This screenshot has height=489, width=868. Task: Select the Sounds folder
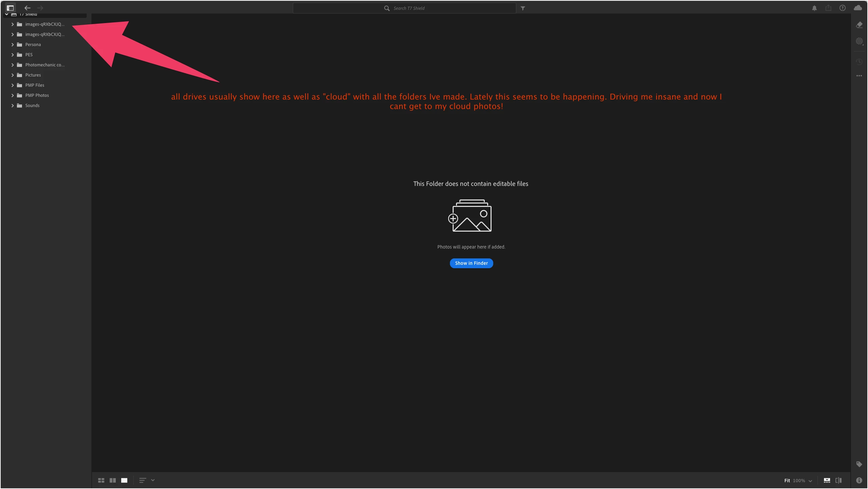click(32, 106)
